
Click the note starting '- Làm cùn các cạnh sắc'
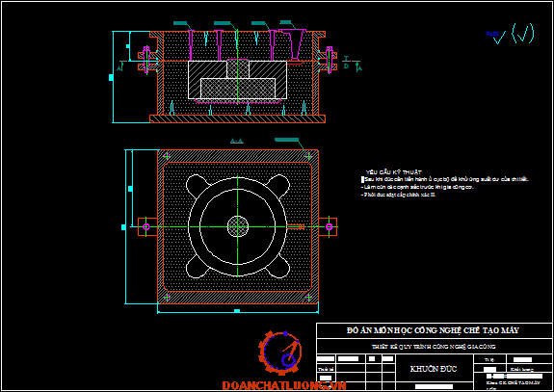pos(417,187)
